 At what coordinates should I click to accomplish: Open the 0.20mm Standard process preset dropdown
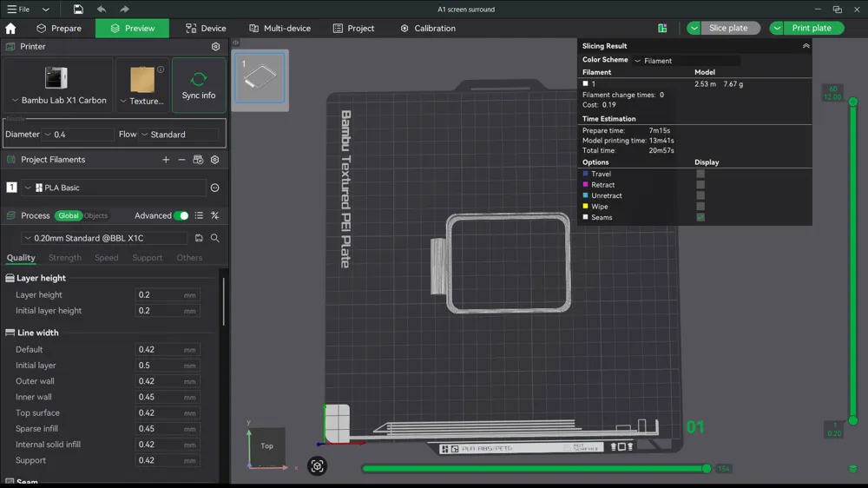pyautogui.click(x=104, y=238)
